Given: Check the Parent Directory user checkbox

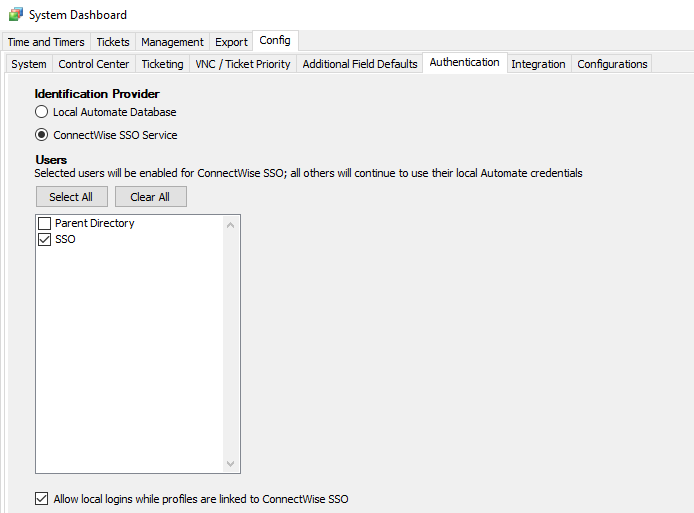Looking at the screenshot, I should (x=44, y=223).
